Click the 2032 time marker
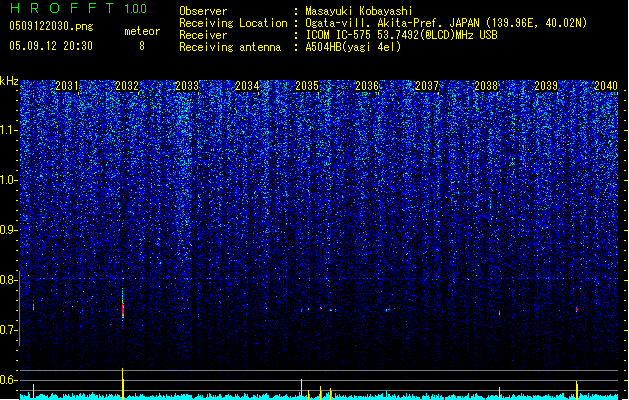 click(127, 85)
